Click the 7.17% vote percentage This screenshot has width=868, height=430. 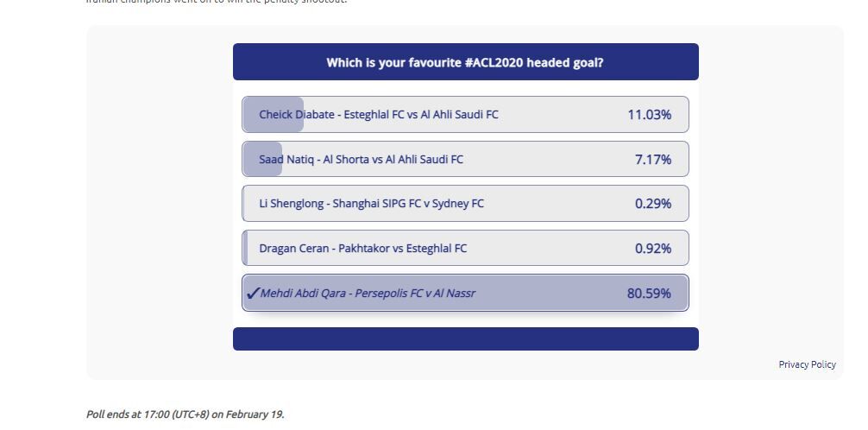(x=652, y=160)
